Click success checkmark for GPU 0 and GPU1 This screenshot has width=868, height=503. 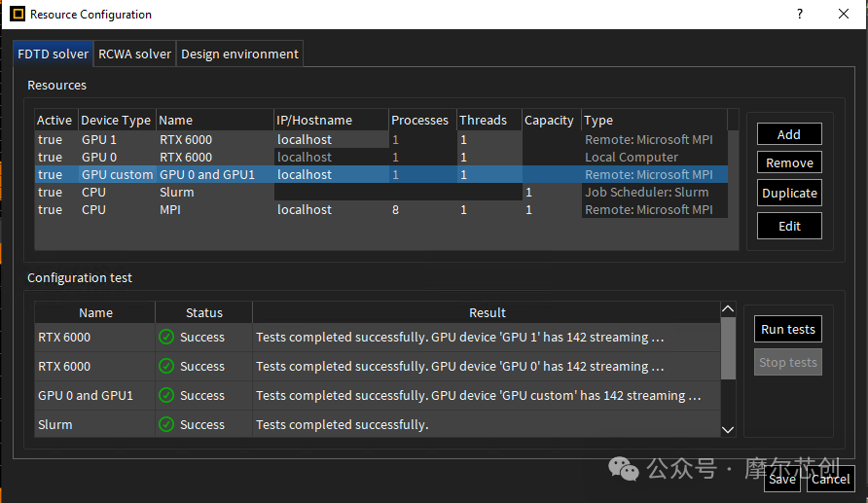[166, 395]
